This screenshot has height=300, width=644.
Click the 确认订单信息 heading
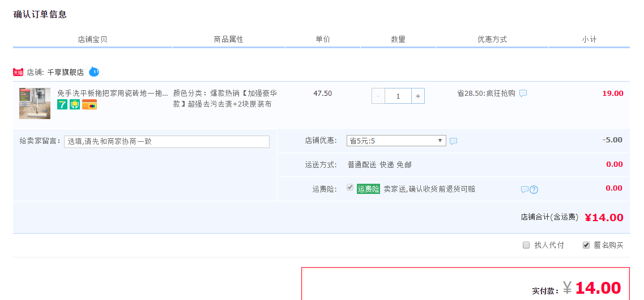click(40, 14)
